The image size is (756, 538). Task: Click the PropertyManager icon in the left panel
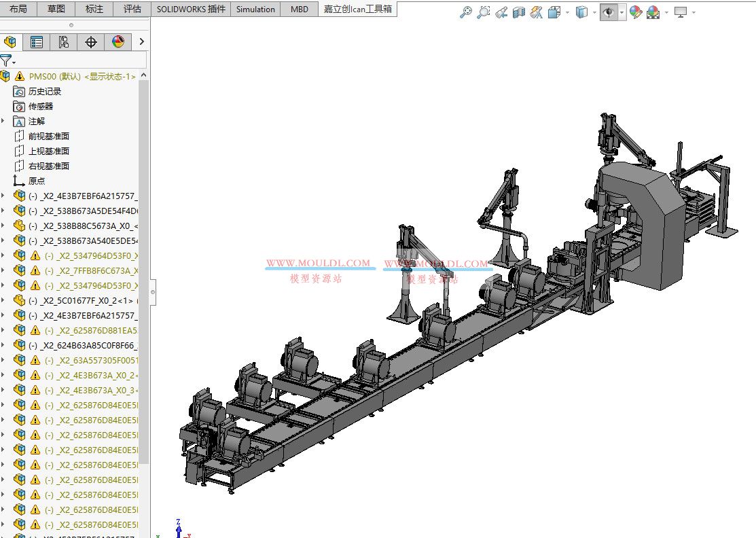[x=37, y=41]
